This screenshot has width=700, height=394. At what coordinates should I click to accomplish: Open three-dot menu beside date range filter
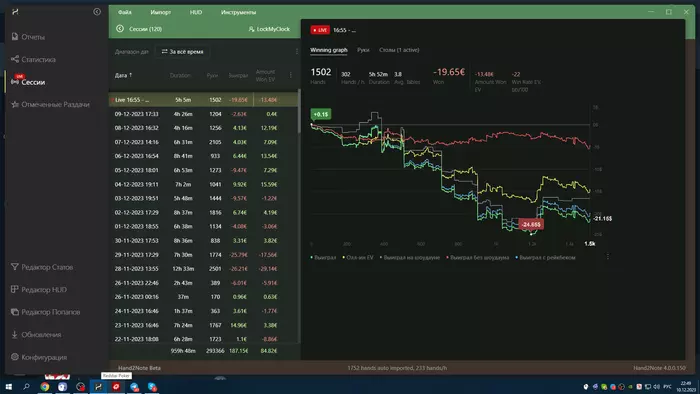click(297, 52)
